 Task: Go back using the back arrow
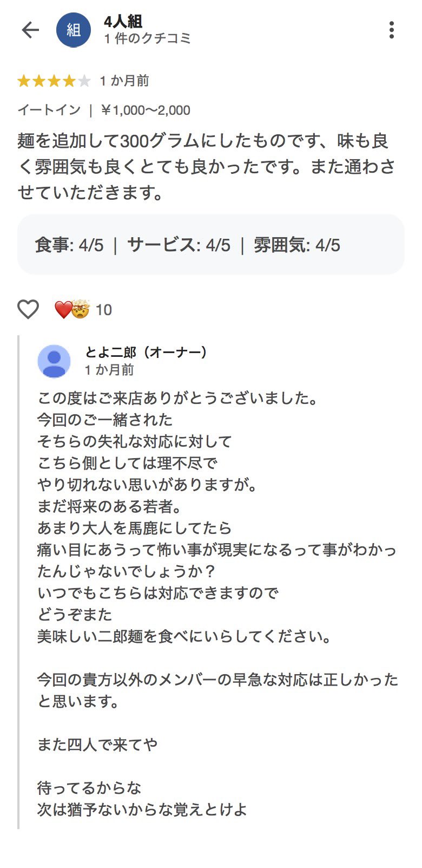click(x=30, y=30)
